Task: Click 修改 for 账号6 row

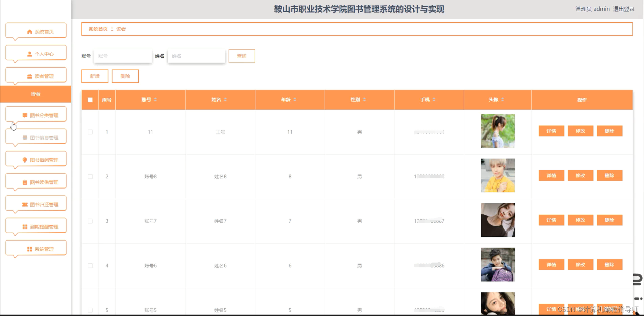Action: tap(580, 265)
